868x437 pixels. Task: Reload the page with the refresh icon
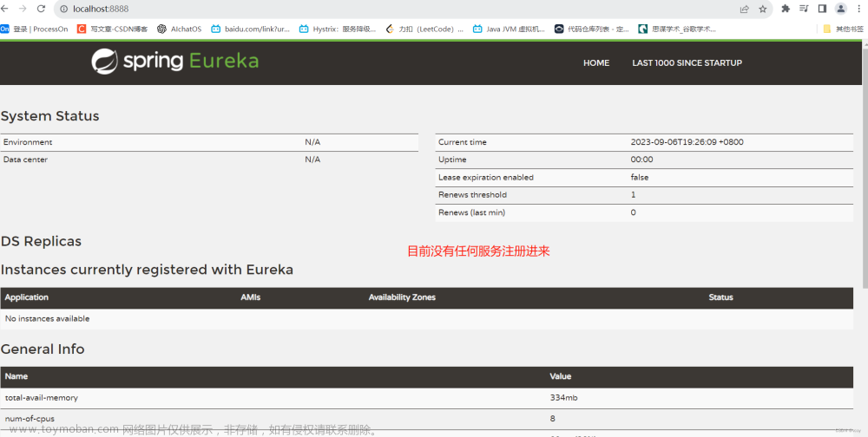41,9
